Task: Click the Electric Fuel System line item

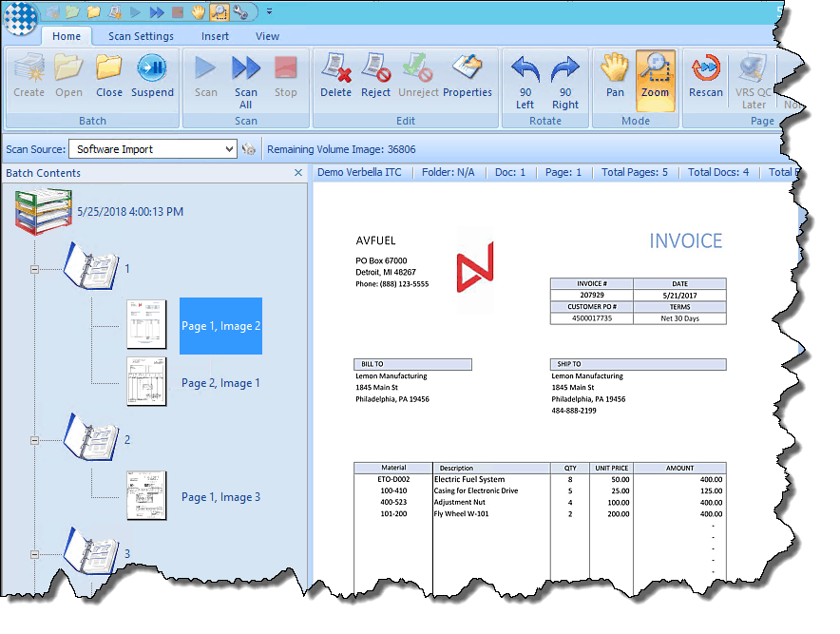Action: pyautogui.click(x=469, y=479)
